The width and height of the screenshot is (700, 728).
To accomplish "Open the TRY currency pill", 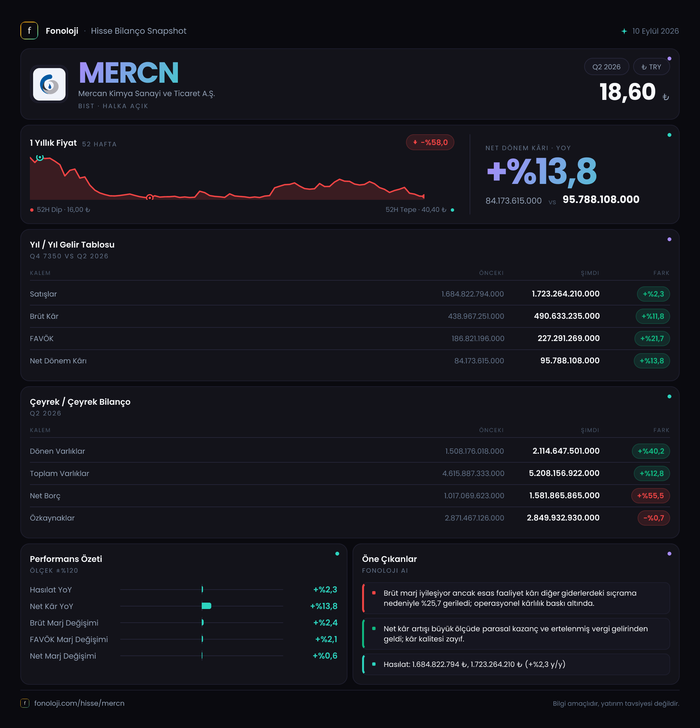I will click(x=651, y=67).
